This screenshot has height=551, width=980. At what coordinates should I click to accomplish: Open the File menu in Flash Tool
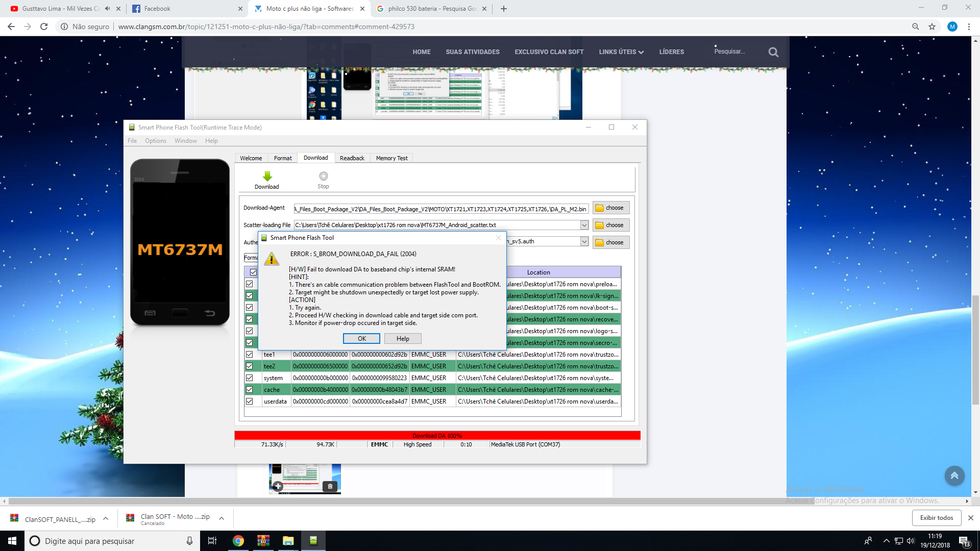pos(132,141)
